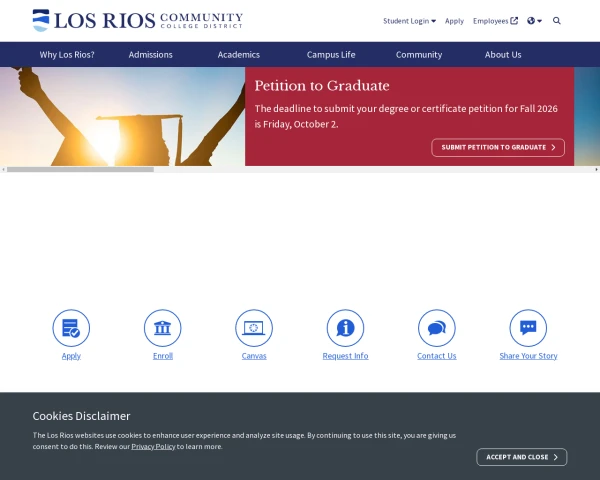Screen dimensions: 600x480
Task: Click the Request Info text link
Action: 346,356
